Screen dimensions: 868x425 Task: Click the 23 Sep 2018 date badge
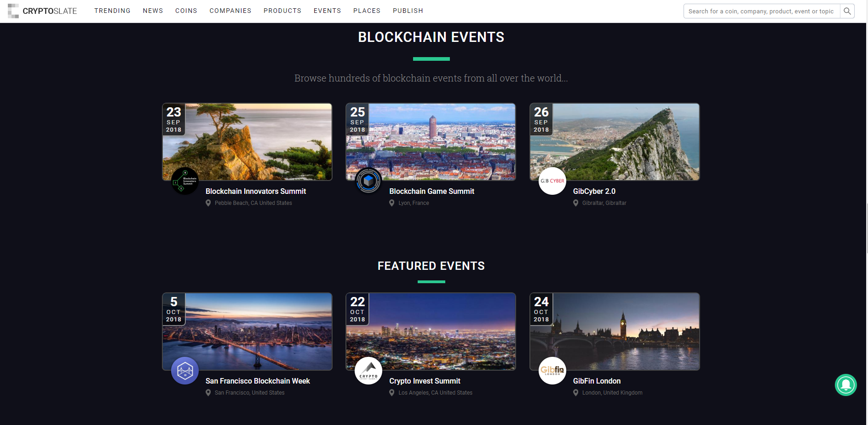click(x=174, y=119)
